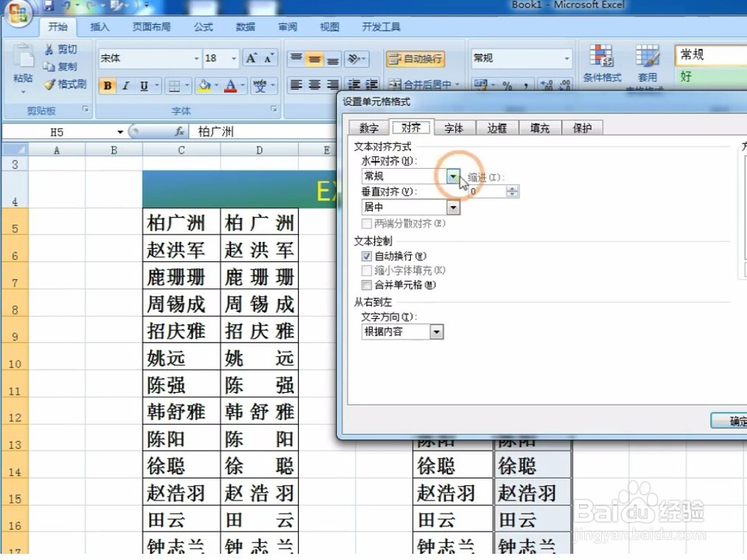Activate the 格式刷 format painter
The image size is (747, 560).
click(x=66, y=84)
